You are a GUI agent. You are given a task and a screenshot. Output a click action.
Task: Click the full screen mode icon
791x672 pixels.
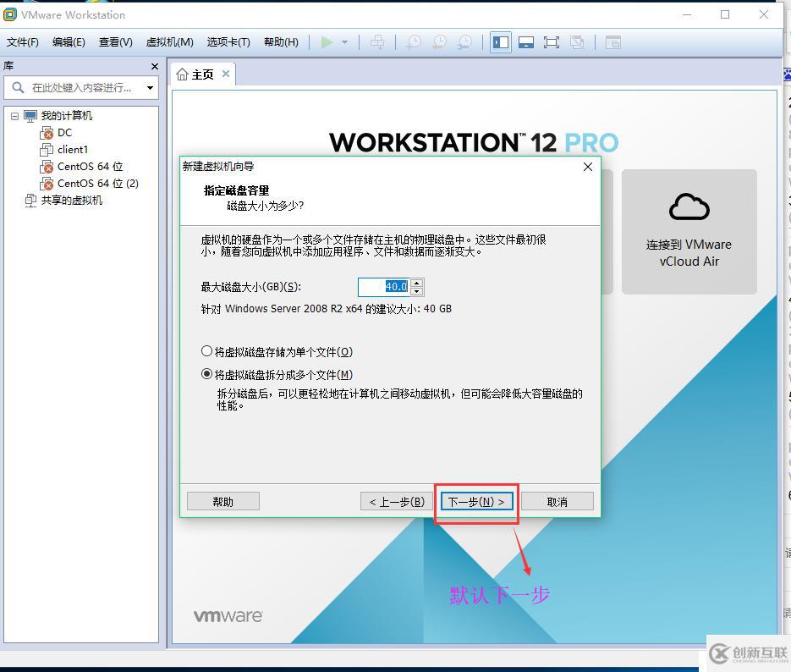(x=552, y=42)
